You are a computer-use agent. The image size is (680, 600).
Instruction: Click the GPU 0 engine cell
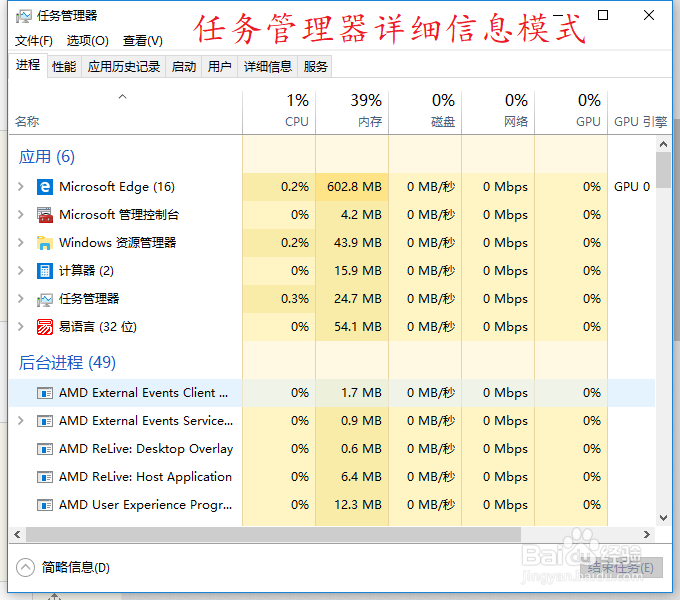[632, 187]
